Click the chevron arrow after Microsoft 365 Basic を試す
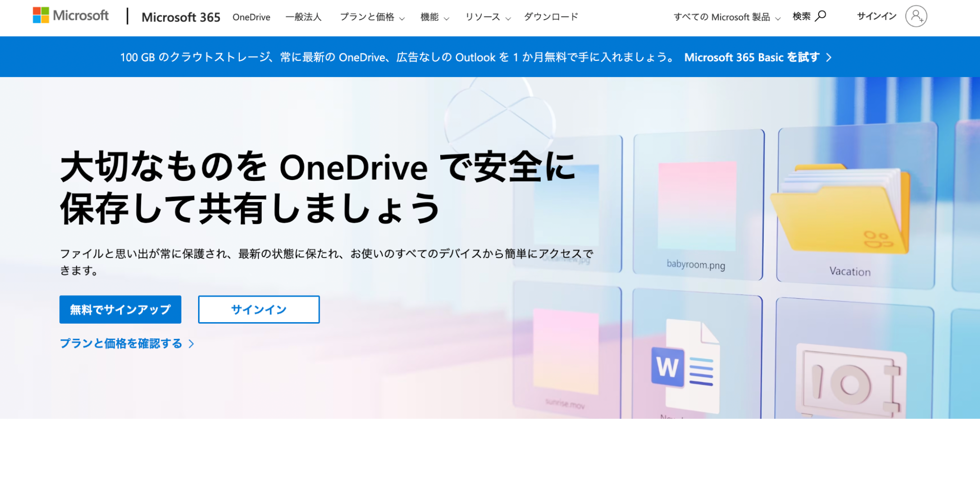Screen dimensions: 980x486 (829, 57)
